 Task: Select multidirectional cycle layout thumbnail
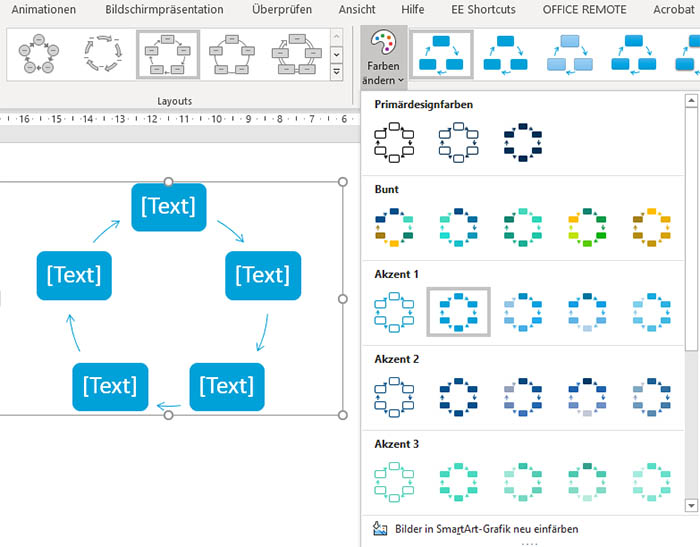pos(296,54)
